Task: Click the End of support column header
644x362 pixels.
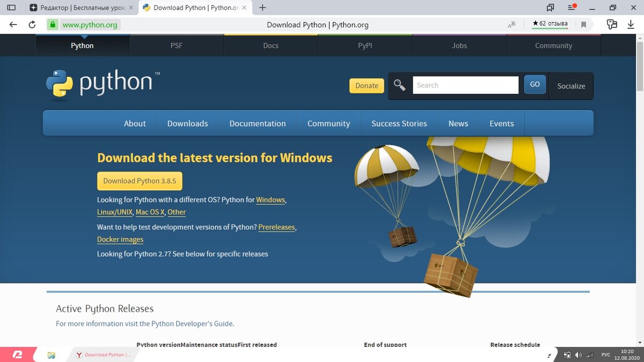Action: point(385,344)
